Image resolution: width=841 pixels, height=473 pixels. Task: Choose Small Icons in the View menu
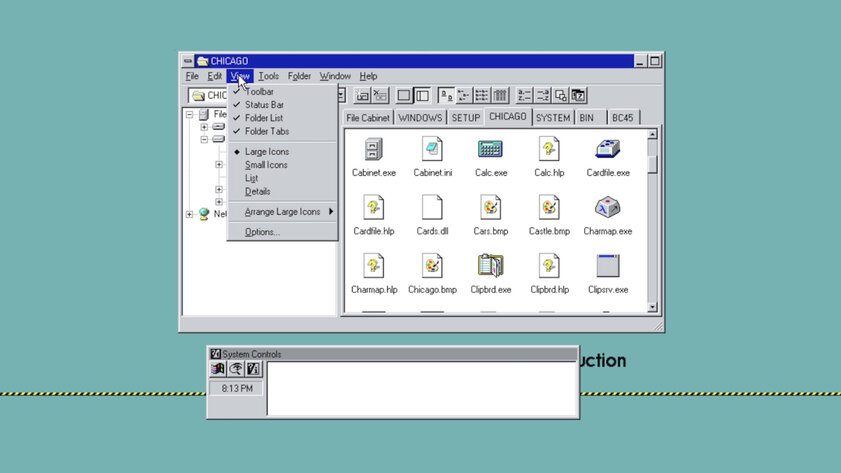pos(282,165)
